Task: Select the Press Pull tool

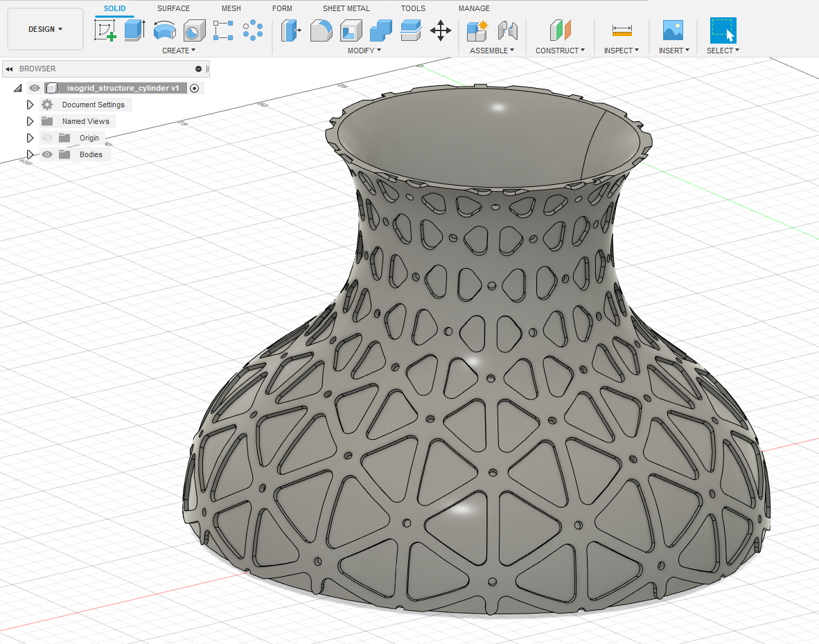Action: (x=291, y=30)
